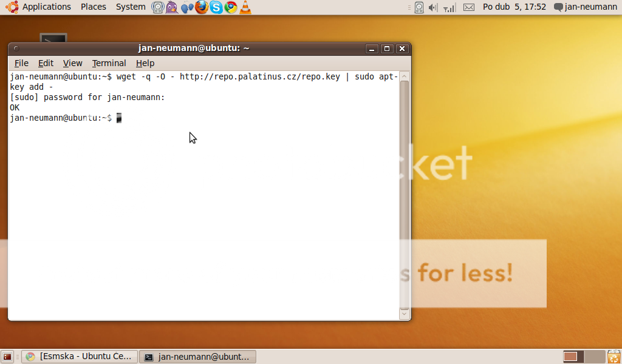This screenshot has height=364, width=622.
Task: Open the terminal's View menu
Action: click(72, 63)
